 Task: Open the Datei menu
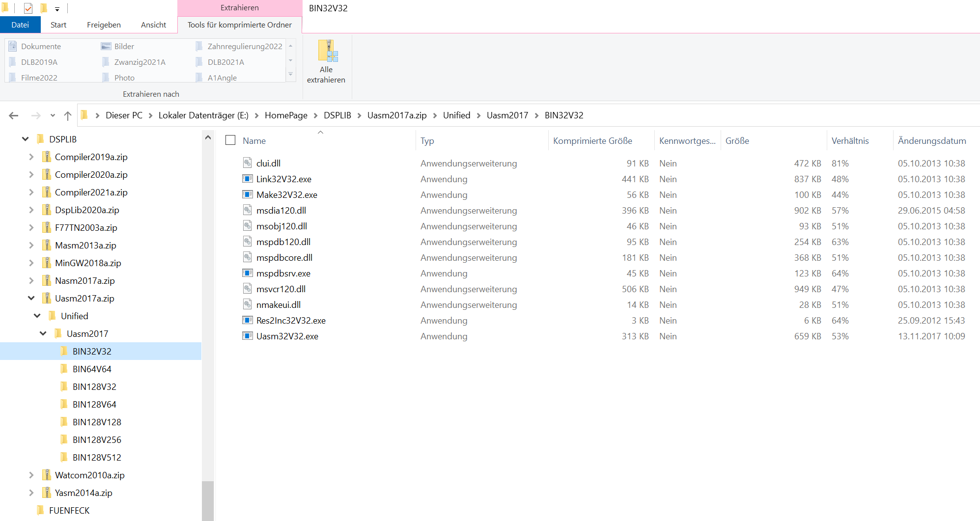[20, 25]
